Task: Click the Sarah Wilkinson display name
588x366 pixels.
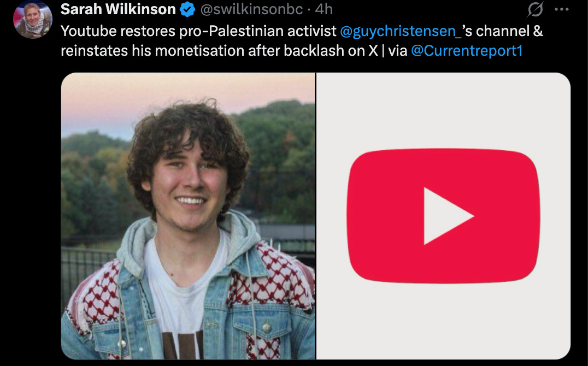Action: pyautogui.click(x=118, y=9)
